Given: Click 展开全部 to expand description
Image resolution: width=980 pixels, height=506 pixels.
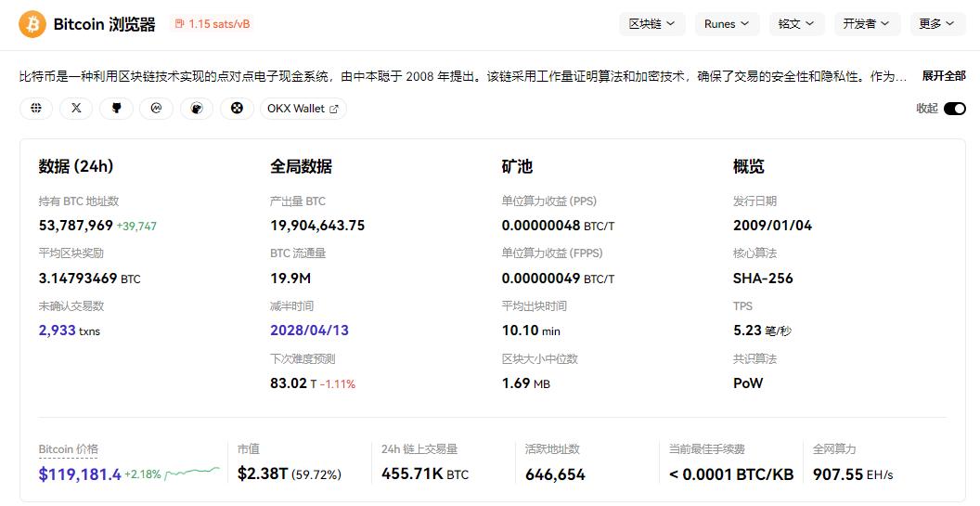Looking at the screenshot, I should [943, 76].
